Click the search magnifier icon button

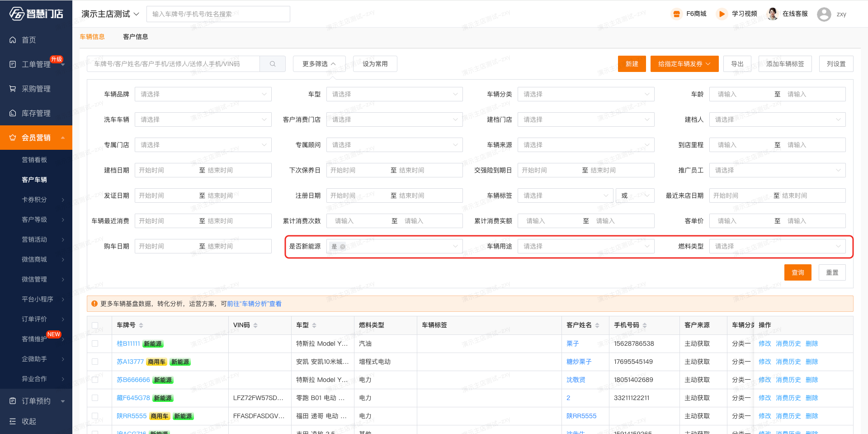273,64
